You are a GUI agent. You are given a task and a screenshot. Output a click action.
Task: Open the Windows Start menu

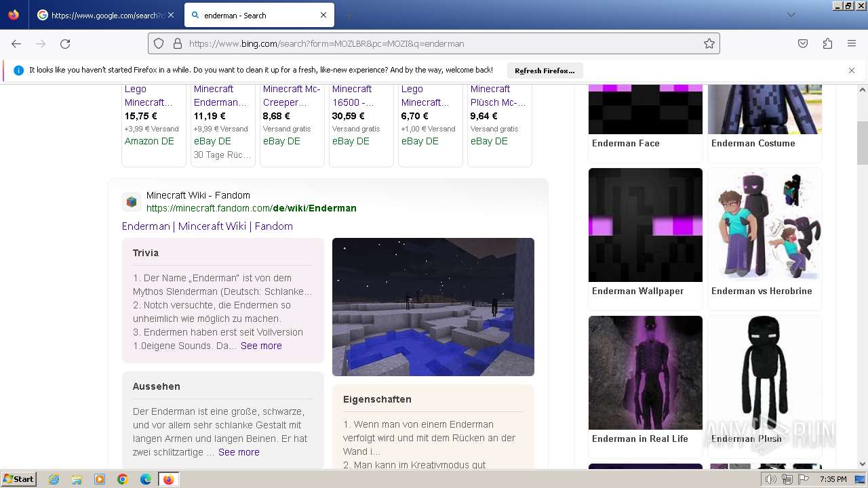19,479
